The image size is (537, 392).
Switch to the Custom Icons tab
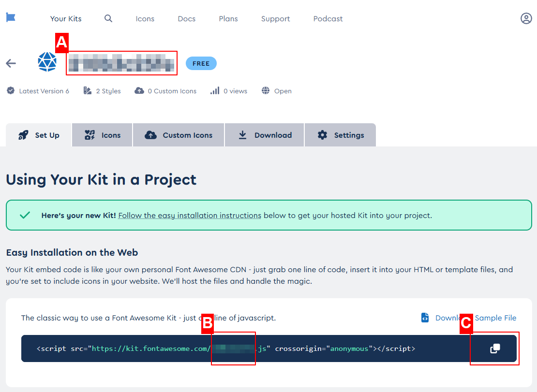click(x=179, y=135)
